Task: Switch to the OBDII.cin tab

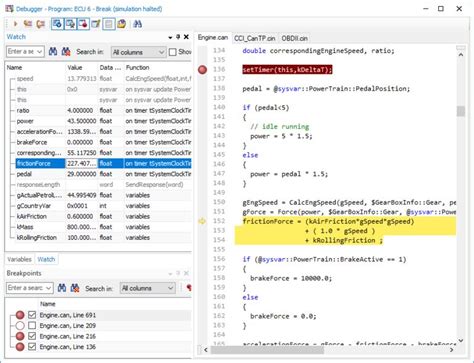Action: (294, 38)
